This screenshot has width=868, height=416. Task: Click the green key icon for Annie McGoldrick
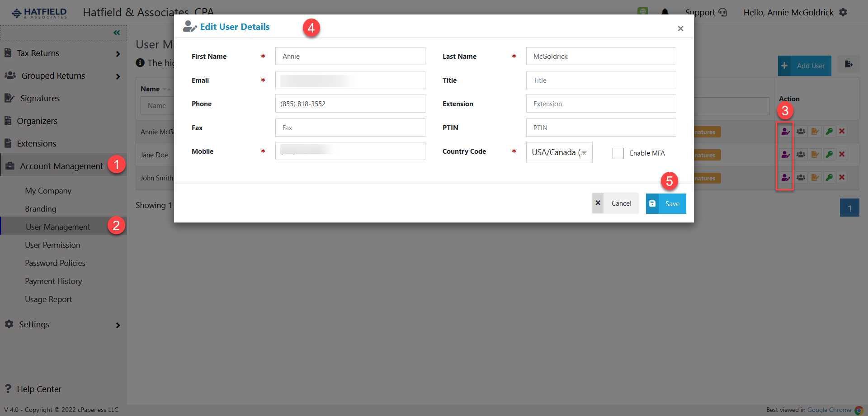tap(829, 131)
